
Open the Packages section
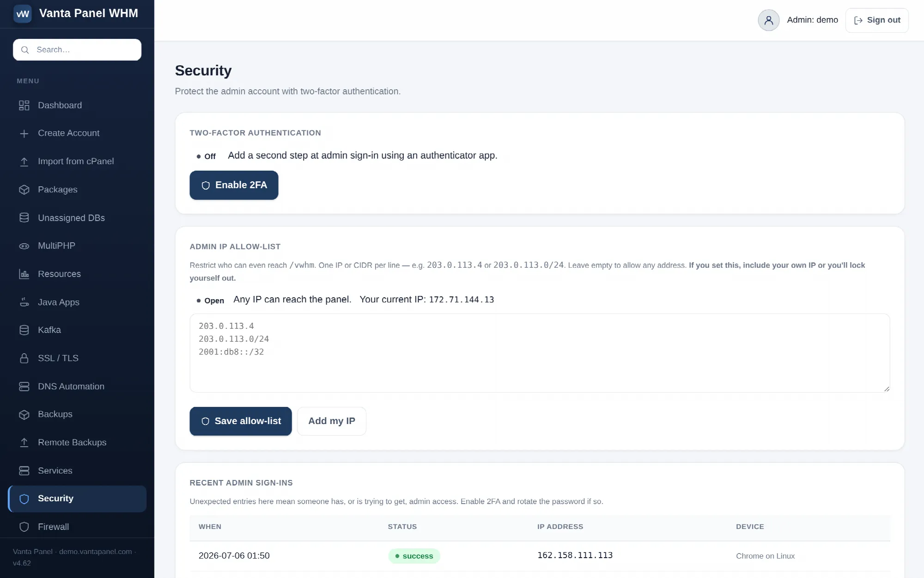coord(77,190)
